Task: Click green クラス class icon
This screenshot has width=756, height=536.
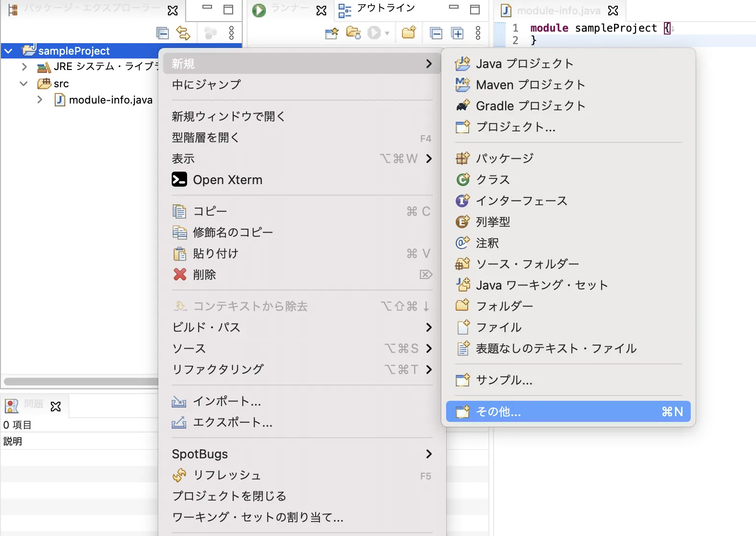Action: pos(462,180)
